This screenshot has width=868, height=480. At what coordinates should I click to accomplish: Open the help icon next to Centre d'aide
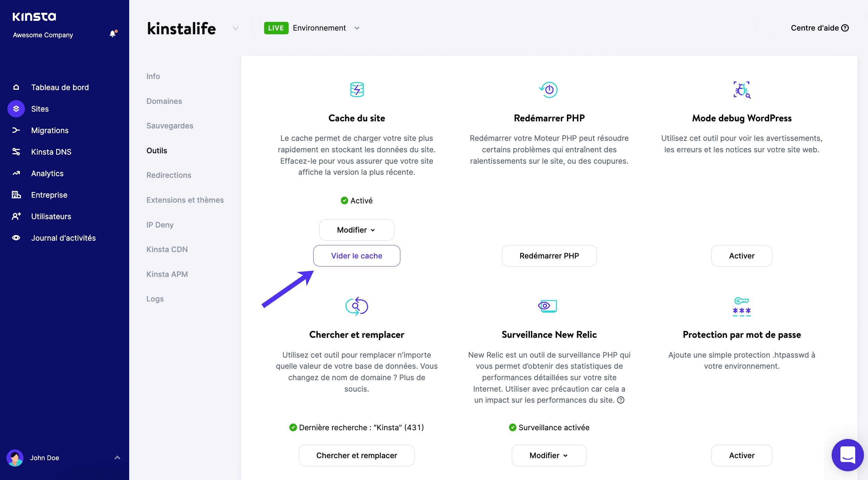tap(845, 28)
